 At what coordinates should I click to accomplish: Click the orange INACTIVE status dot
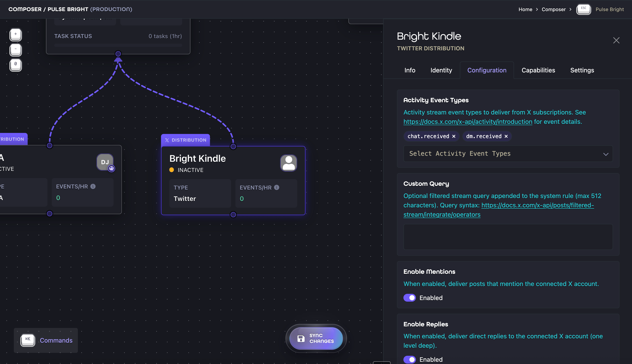point(172,170)
